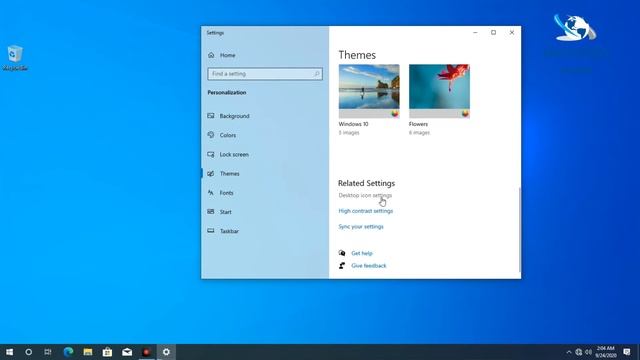Click the red recorder app on taskbar
This screenshot has height=360, width=640.
[147, 352]
